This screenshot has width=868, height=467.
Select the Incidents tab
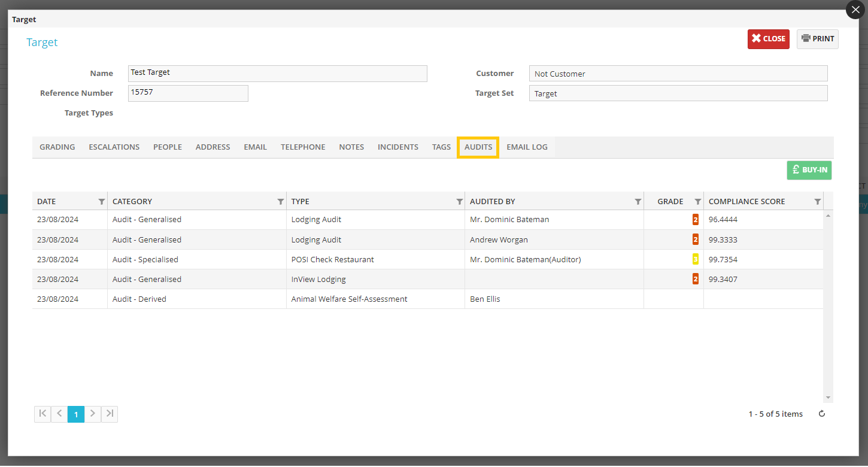point(397,147)
